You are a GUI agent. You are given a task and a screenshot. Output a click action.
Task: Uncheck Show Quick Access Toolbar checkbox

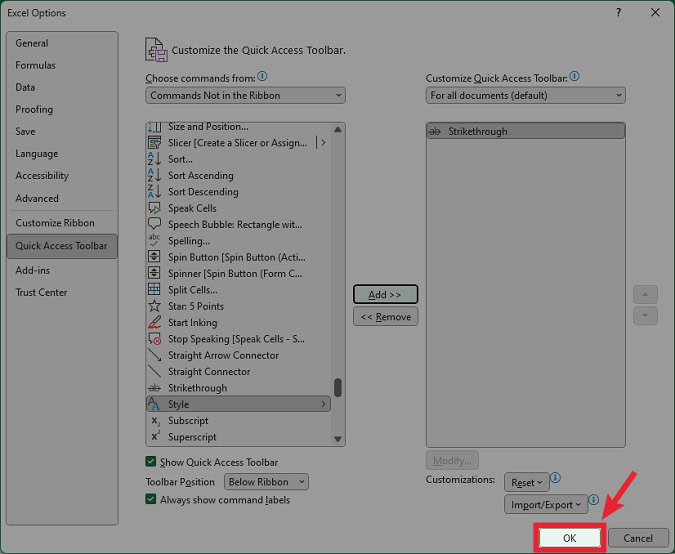click(x=151, y=462)
